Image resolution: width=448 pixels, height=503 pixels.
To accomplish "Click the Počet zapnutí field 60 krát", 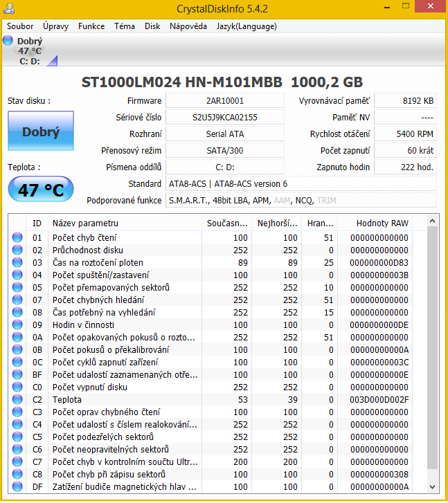I will click(405, 151).
